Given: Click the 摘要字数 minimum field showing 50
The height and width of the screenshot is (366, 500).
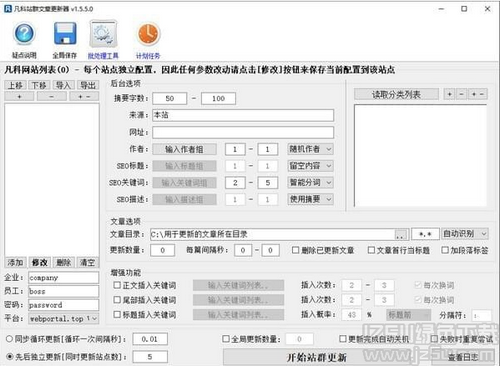Looking at the screenshot, I should click(x=170, y=98).
